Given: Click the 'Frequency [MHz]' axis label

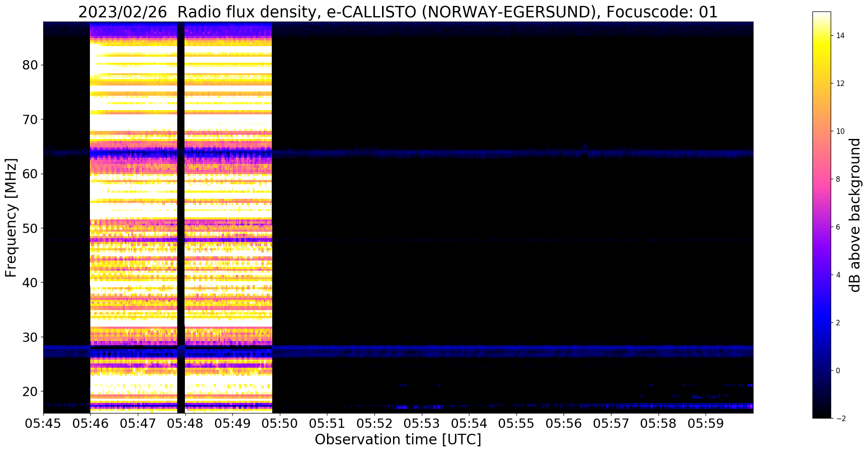Looking at the screenshot, I should coord(11,218).
